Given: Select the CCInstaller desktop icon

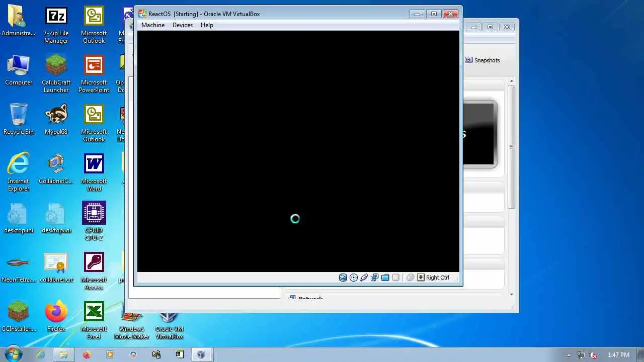Looking at the screenshot, I should click(x=19, y=317).
